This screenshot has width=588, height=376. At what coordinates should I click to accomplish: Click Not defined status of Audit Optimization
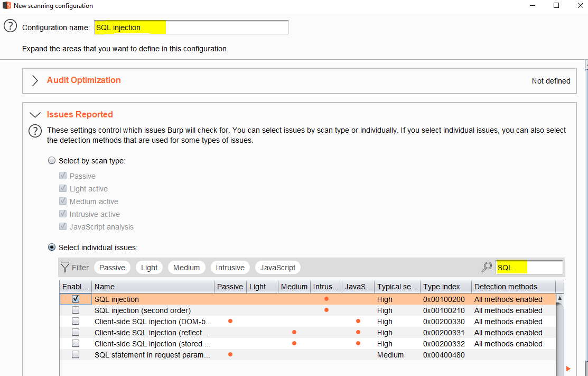pyautogui.click(x=551, y=81)
